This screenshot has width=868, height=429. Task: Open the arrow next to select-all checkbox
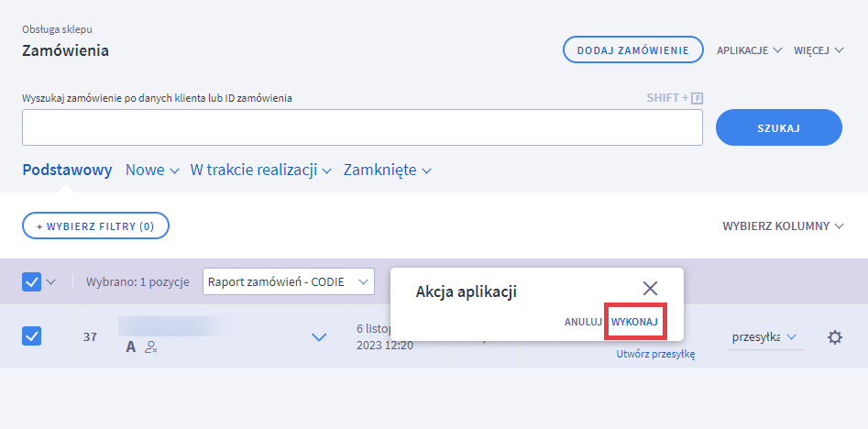(x=51, y=282)
